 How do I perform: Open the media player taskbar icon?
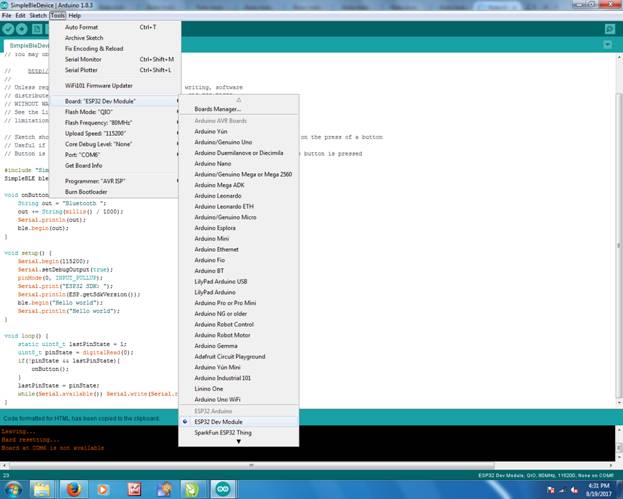point(103,489)
